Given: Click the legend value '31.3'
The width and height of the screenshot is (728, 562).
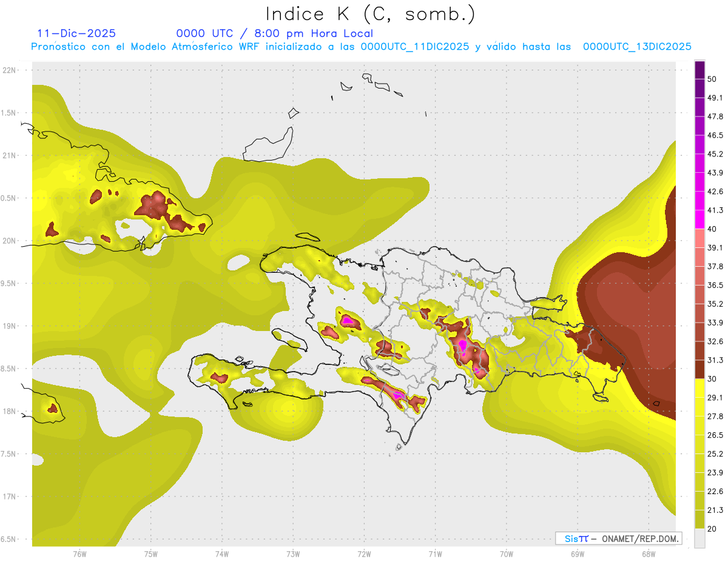Looking at the screenshot, I should (x=715, y=360).
